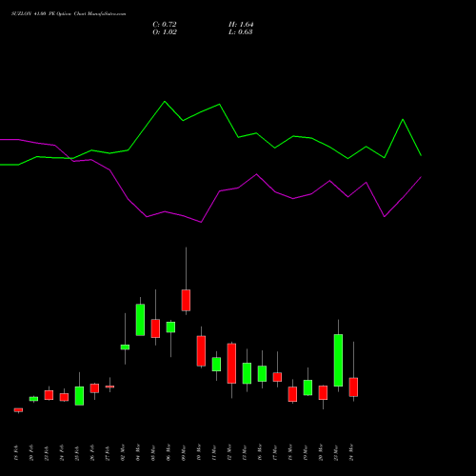Select the green candlestick above 25 Feb

click(x=79, y=396)
